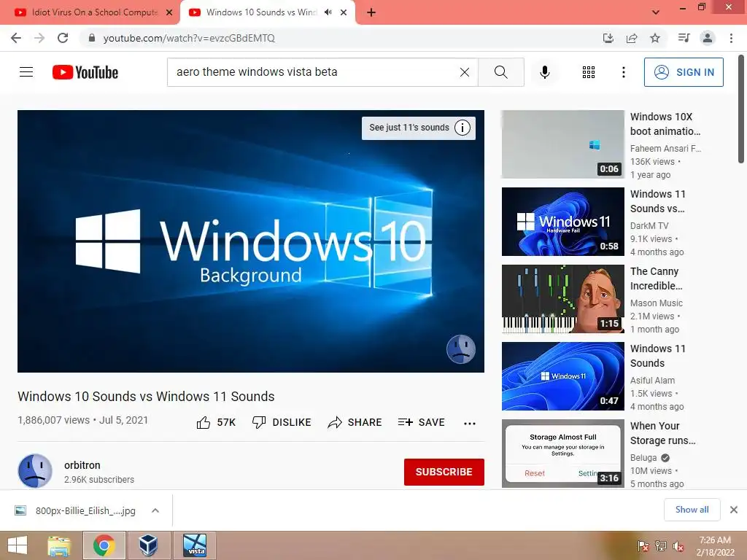Mute the tab using the speaker icon
Screen dimensions: 747x560
point(328,12)
